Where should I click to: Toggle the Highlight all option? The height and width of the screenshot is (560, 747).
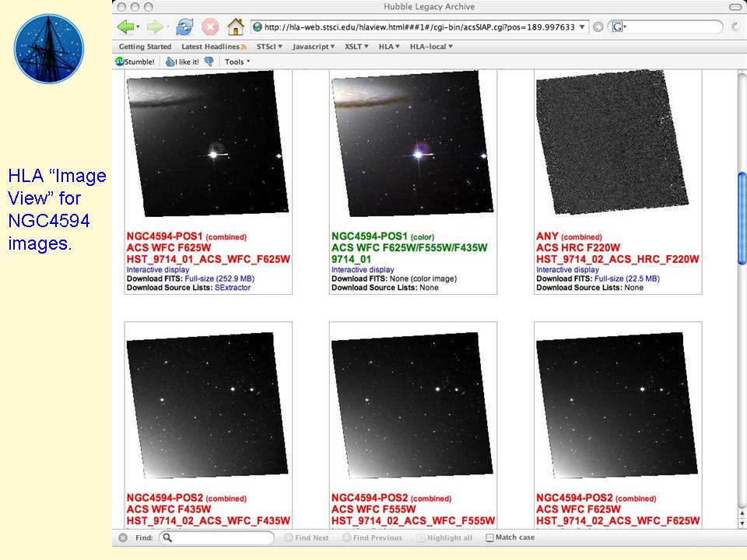pyautogui.click(x=421, y=537)
